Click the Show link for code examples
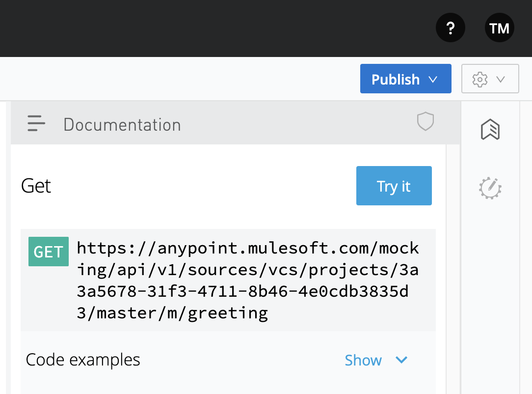Viewport: 532px width, 394px height. [363, 360]
